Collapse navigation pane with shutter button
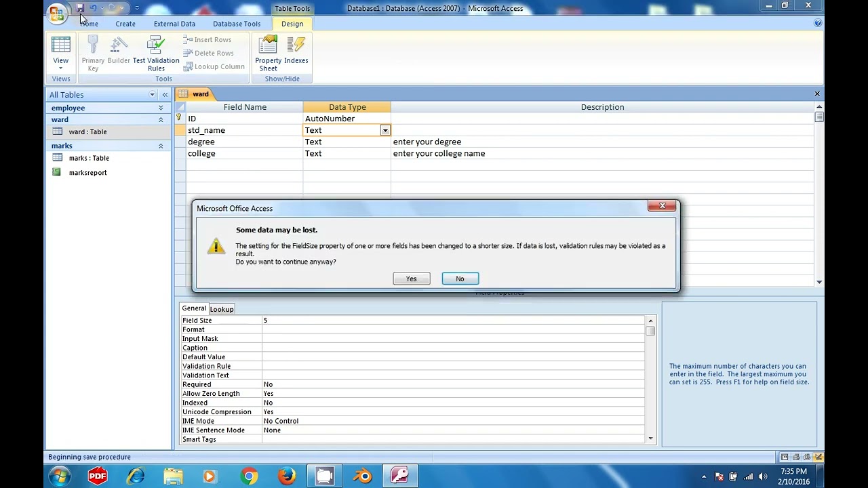 click(165, 95)
